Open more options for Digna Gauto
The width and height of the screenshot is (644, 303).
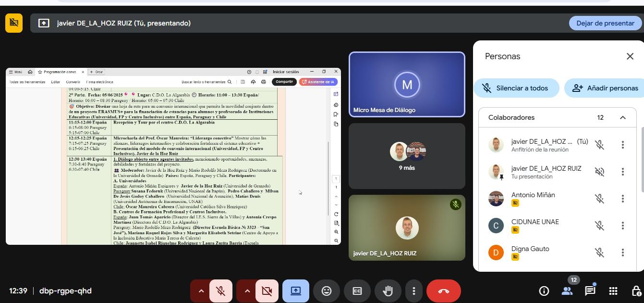(x=623, y=252)
